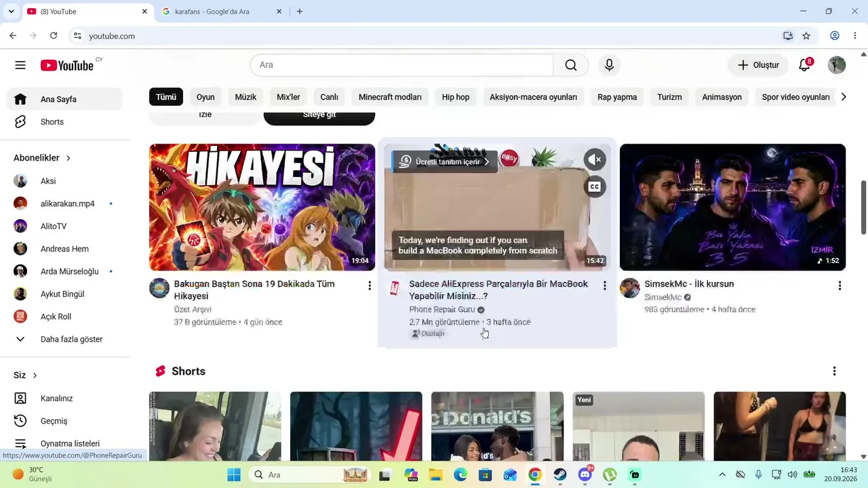Select the Müzik filter chip

245,97
